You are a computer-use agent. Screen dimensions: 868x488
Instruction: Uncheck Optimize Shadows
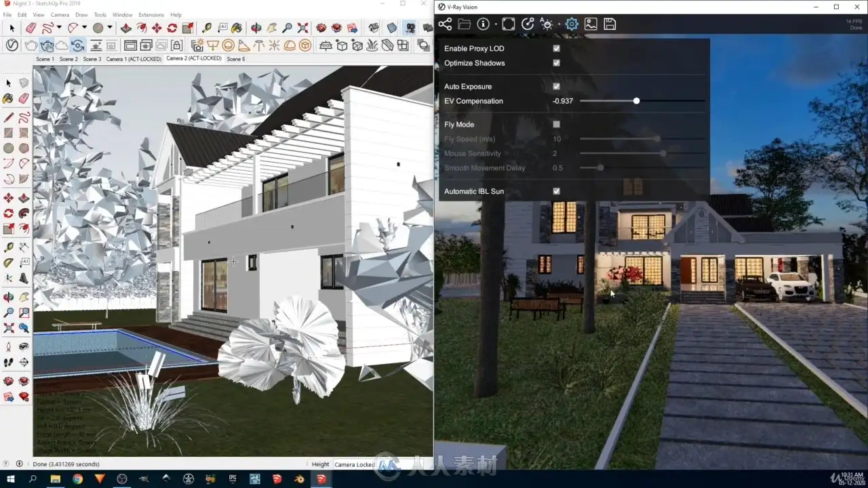click(557, 63)
